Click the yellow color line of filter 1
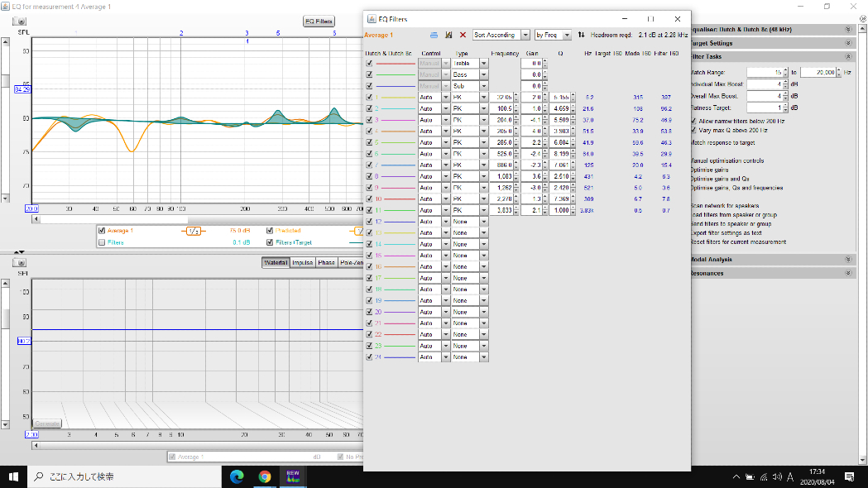This screenshot has width=868, height=488. [398, 98]
